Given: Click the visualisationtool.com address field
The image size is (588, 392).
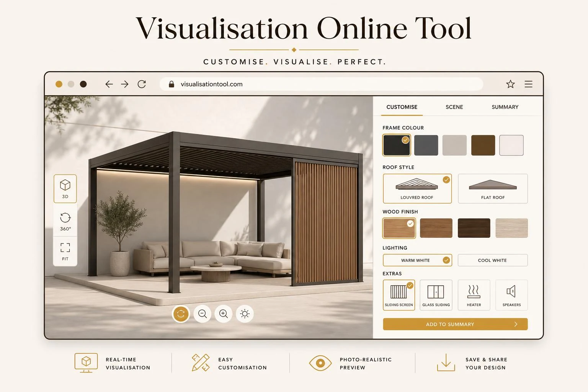Looking at the screenshot, I should pyautogui.click(x=321, y=84).
